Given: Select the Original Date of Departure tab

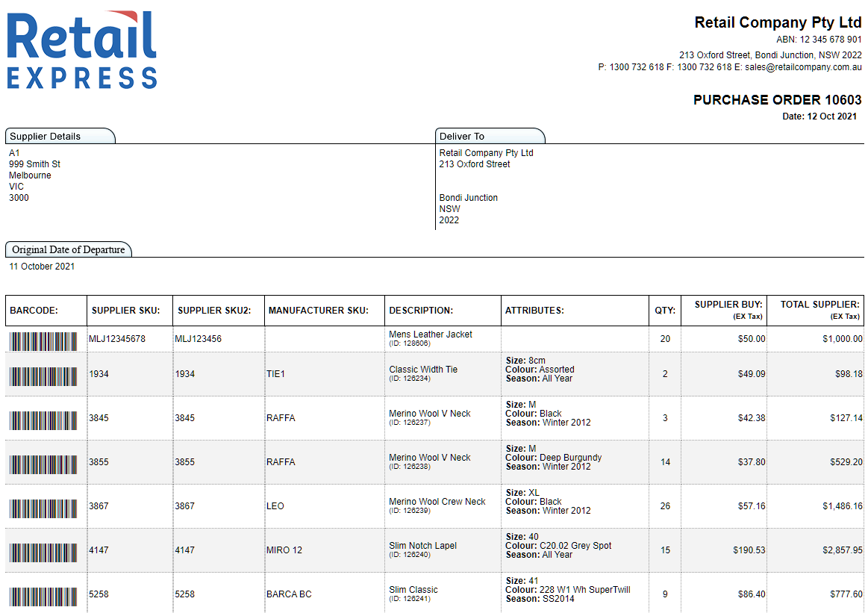Looking at the screenshot, I should pyautogui.click(x=68, y=249).
